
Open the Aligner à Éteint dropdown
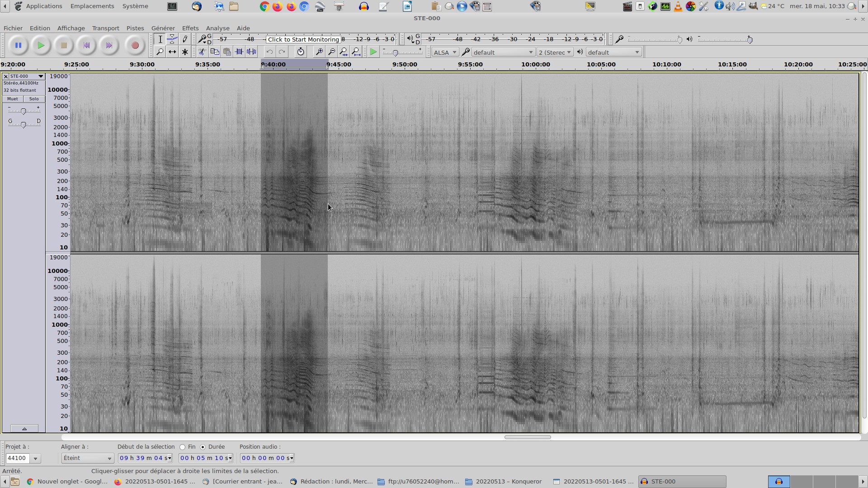pos(87,458)
